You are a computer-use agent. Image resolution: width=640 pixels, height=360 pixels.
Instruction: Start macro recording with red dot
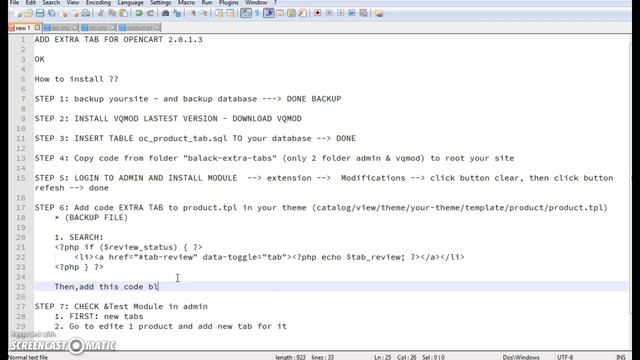(318, 13)
